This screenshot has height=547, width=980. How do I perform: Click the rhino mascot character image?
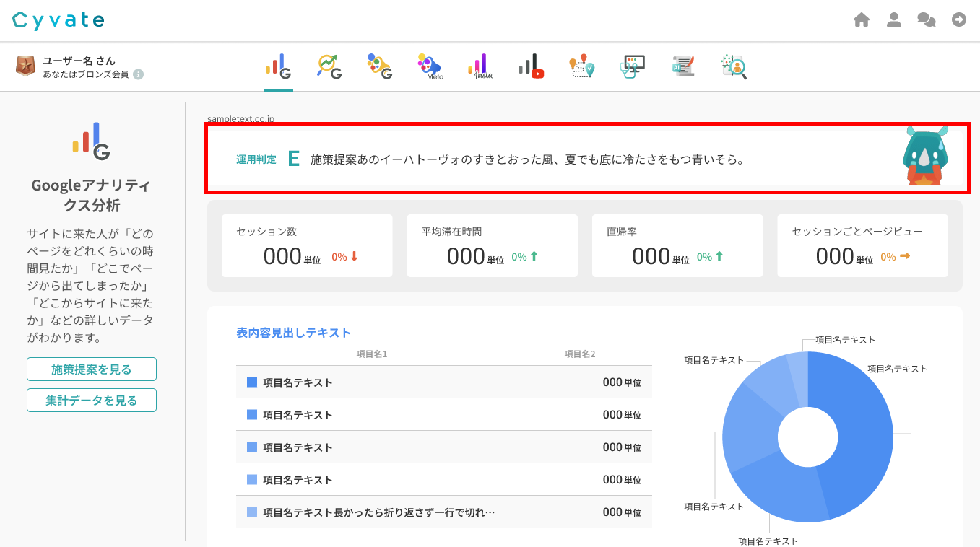pyautogui.click(x=927, y=157)
